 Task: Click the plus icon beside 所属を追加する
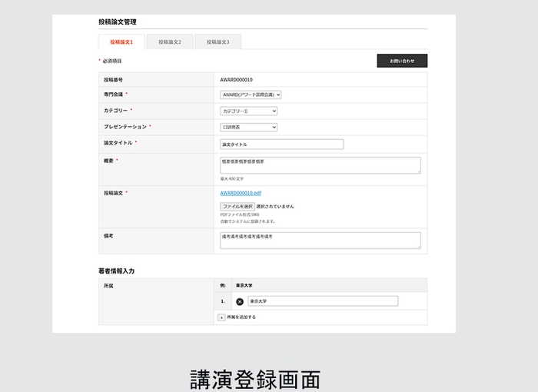221,317
